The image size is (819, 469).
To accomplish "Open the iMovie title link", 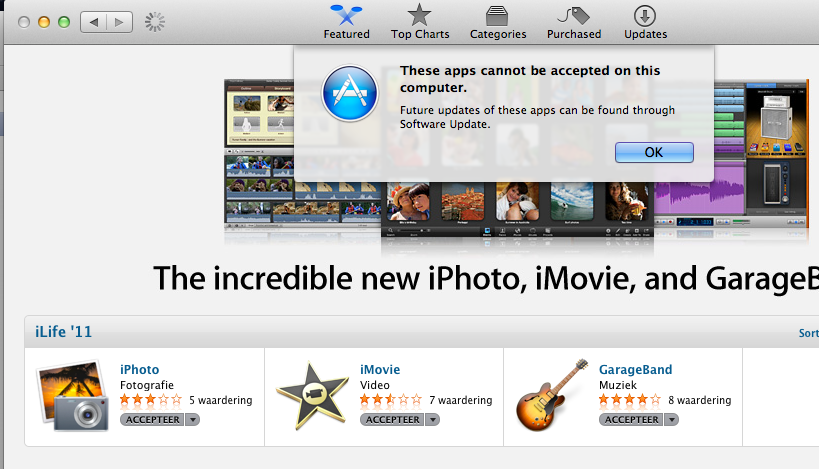I will (380, 369).
